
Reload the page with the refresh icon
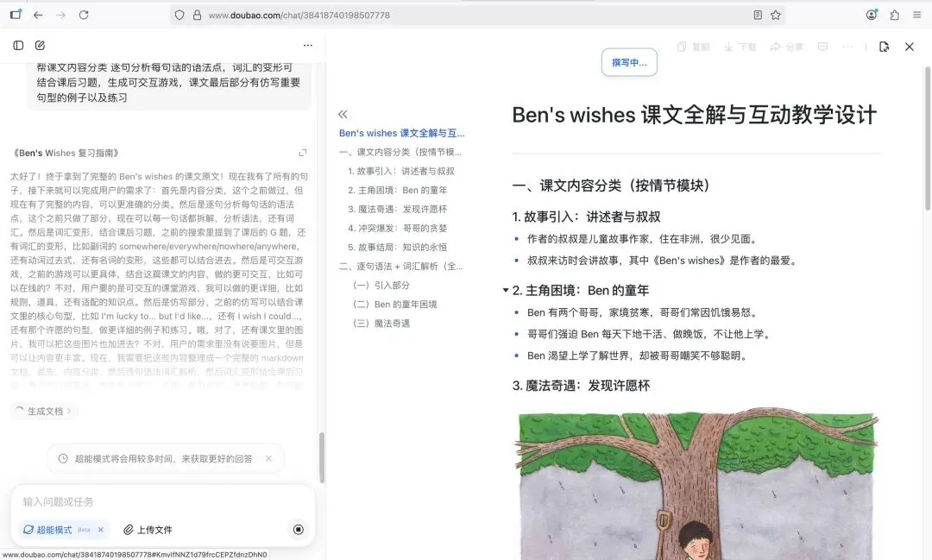[x=84, y=15]
